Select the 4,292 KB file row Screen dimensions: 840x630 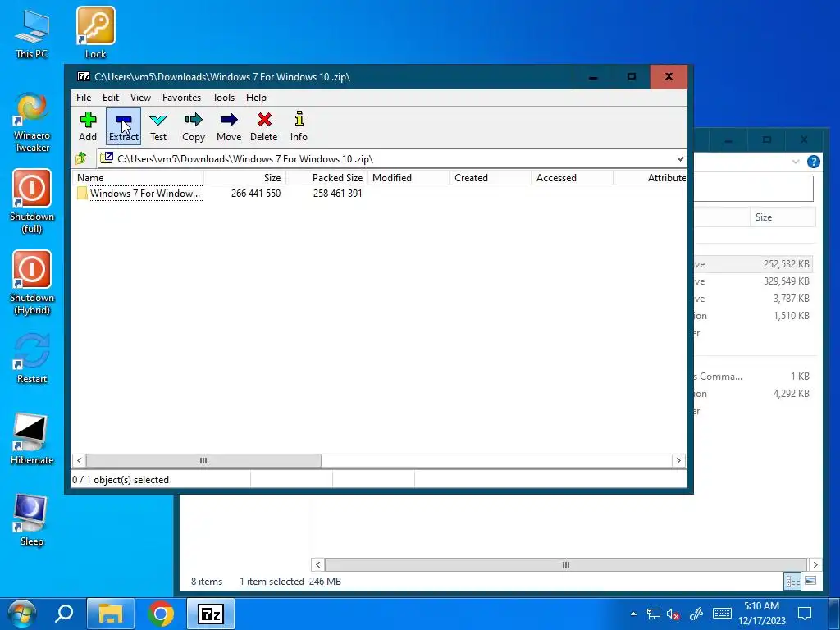[753, 393]
